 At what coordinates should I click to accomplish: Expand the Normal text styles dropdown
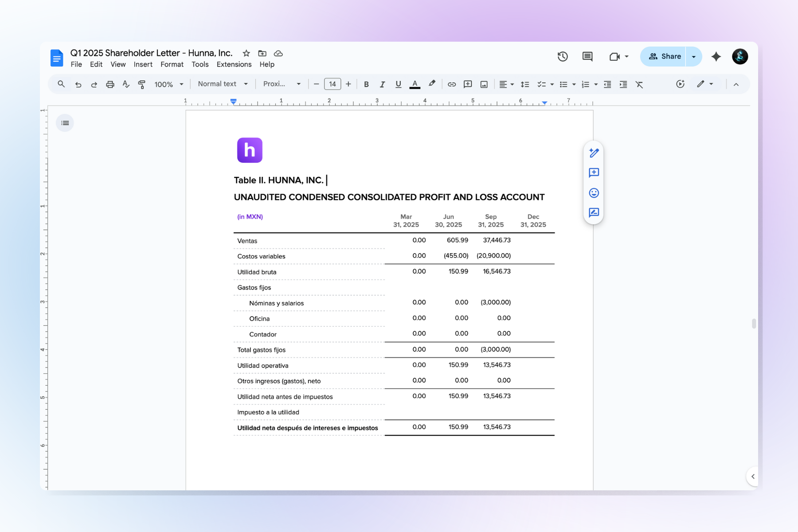click(223, 84)
